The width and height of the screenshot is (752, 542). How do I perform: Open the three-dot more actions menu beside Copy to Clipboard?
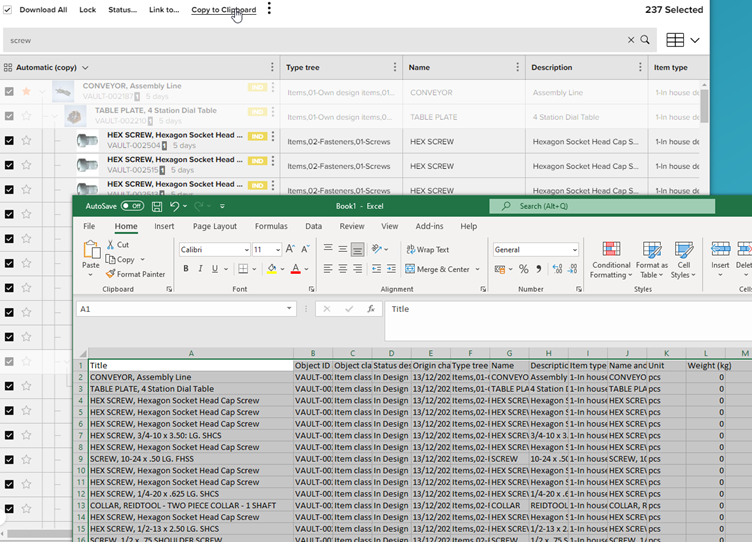[269, 8]
